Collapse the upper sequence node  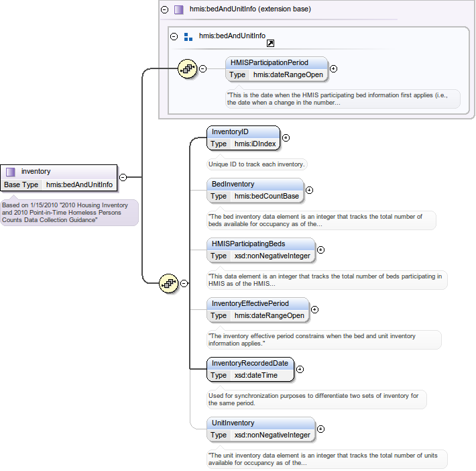click(x=202, y=68)
